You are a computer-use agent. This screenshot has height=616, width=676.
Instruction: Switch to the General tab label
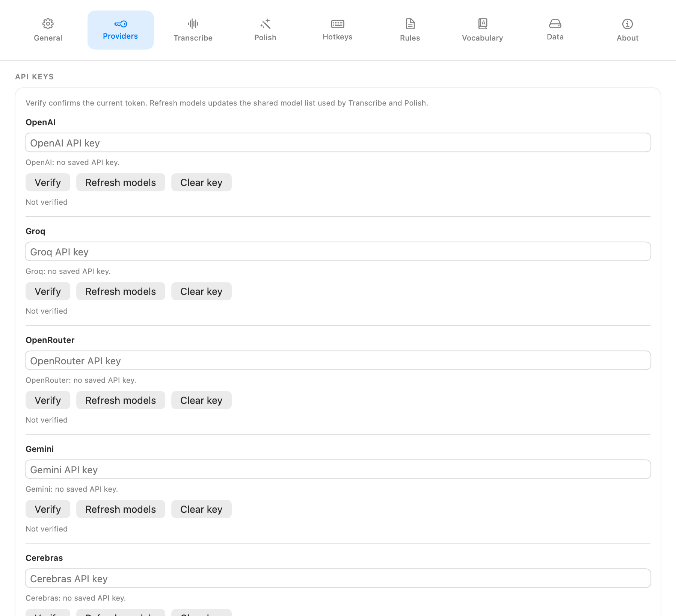pyautogui.click(x=48, y=38)
